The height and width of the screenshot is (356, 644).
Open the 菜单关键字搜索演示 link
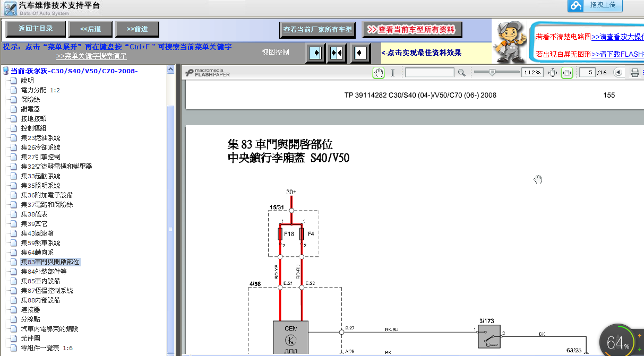coord(91,56)
